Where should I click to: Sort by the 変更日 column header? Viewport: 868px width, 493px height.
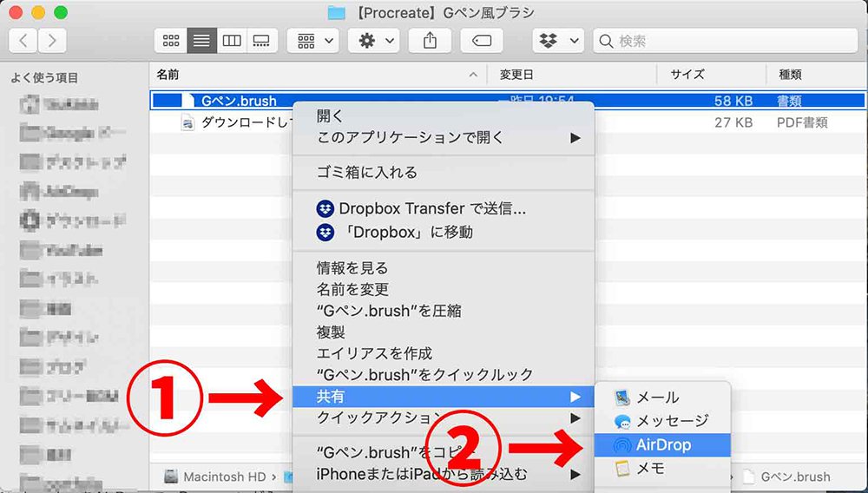click(x=572, y=74)
